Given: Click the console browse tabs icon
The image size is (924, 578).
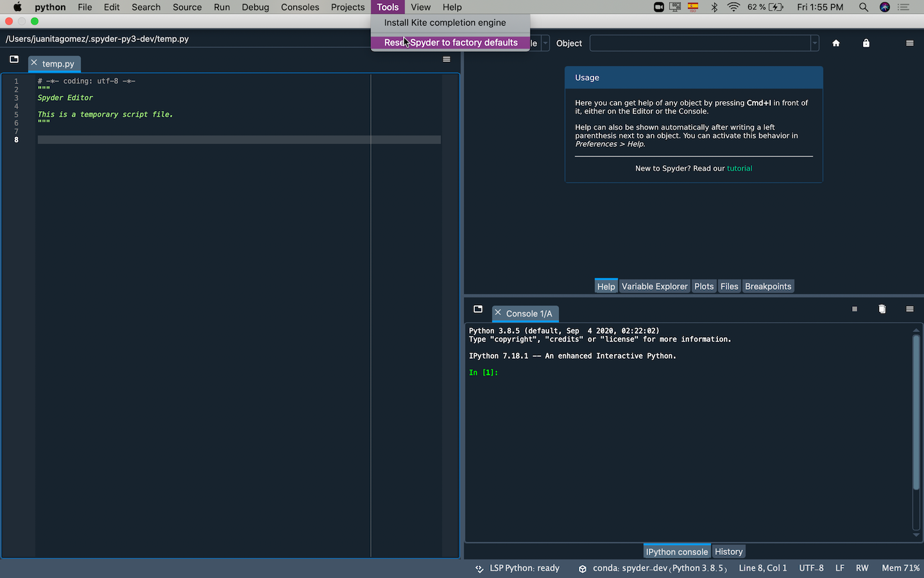Looking at the screenshot, I should point(478,309).
